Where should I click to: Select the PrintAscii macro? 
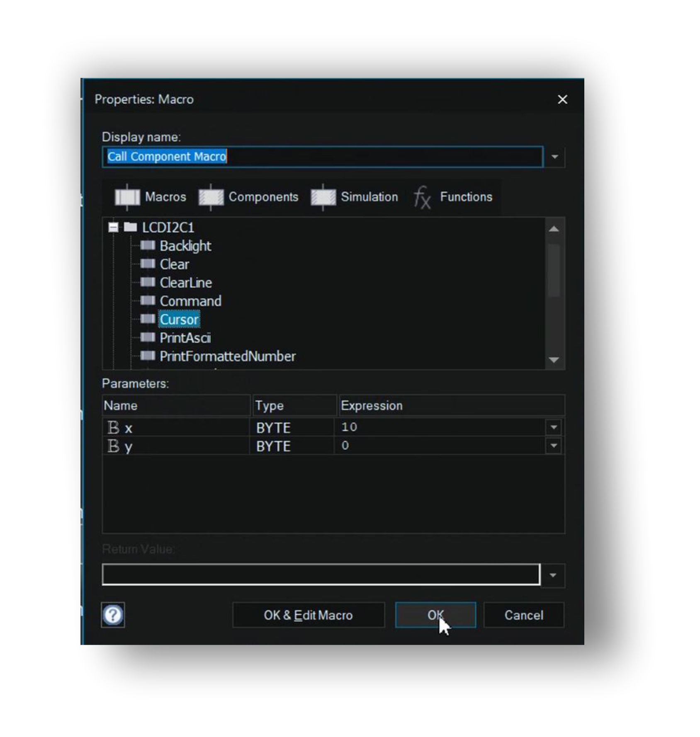click(x=185, y=338)
